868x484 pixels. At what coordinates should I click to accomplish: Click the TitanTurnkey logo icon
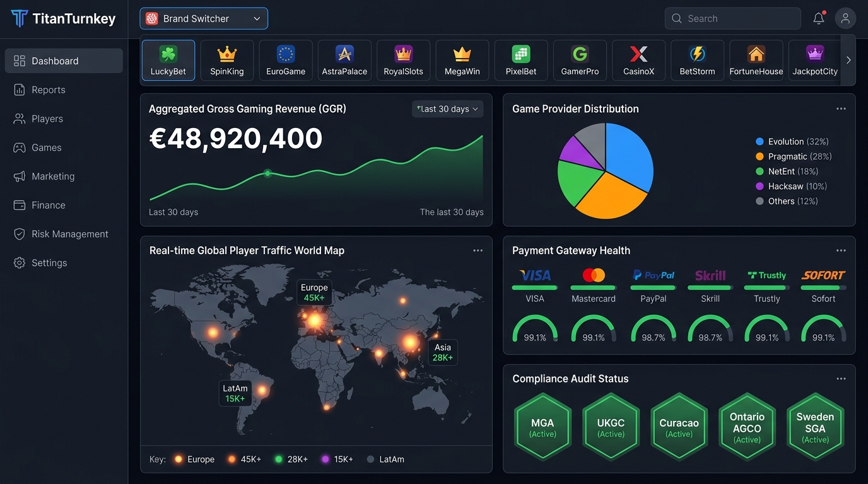pyautogui.click(x=20, y=18)
